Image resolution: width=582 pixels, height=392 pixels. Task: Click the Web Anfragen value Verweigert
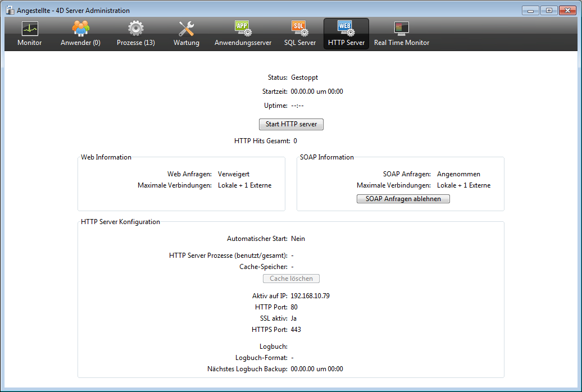pos(234,174)
